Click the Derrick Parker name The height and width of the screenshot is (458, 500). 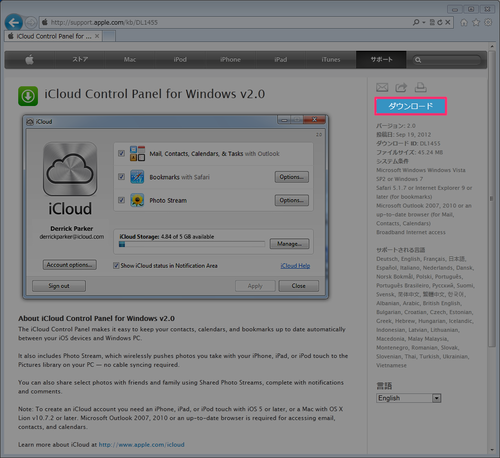[72, 228]
